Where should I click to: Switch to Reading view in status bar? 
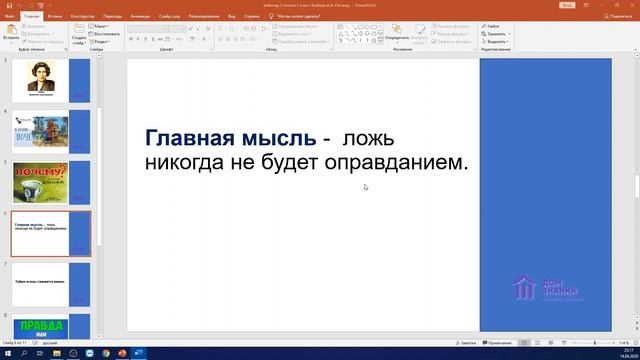(551, 343)
